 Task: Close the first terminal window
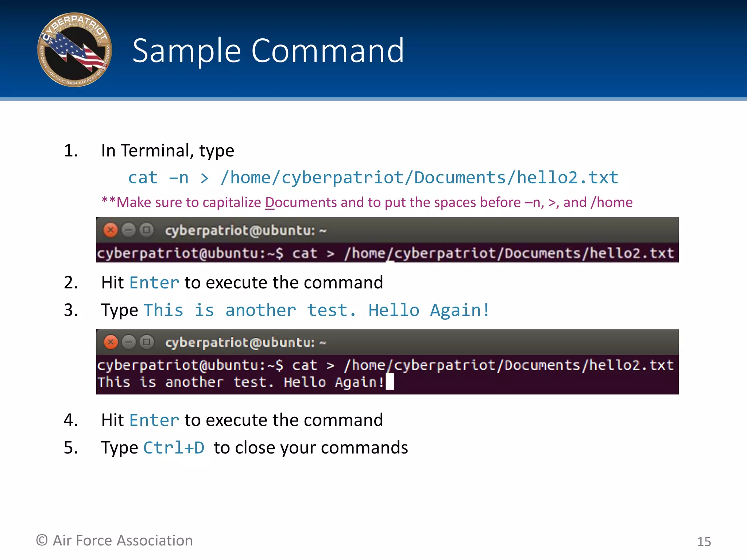click(x=111, y=230)
